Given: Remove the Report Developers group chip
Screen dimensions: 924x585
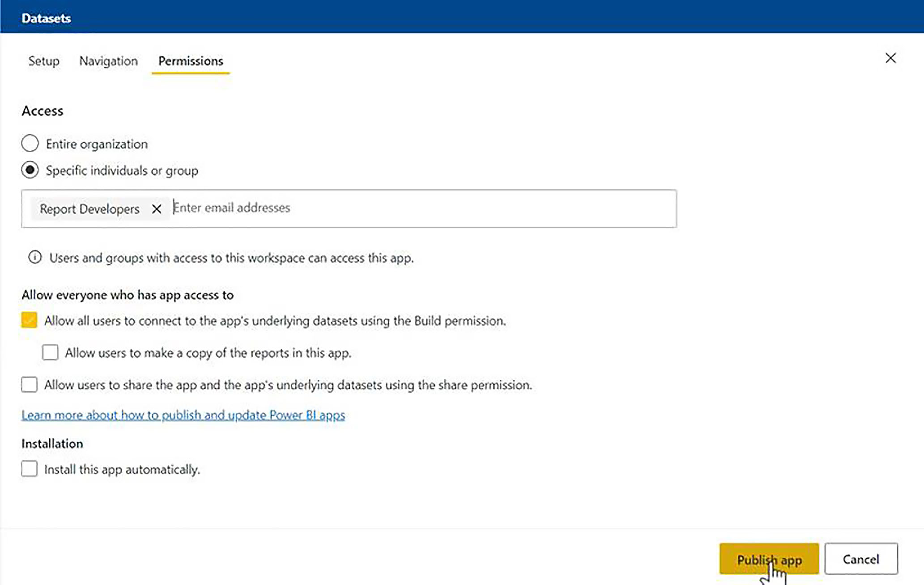Looking at the screenshot, I should (157, 209).
